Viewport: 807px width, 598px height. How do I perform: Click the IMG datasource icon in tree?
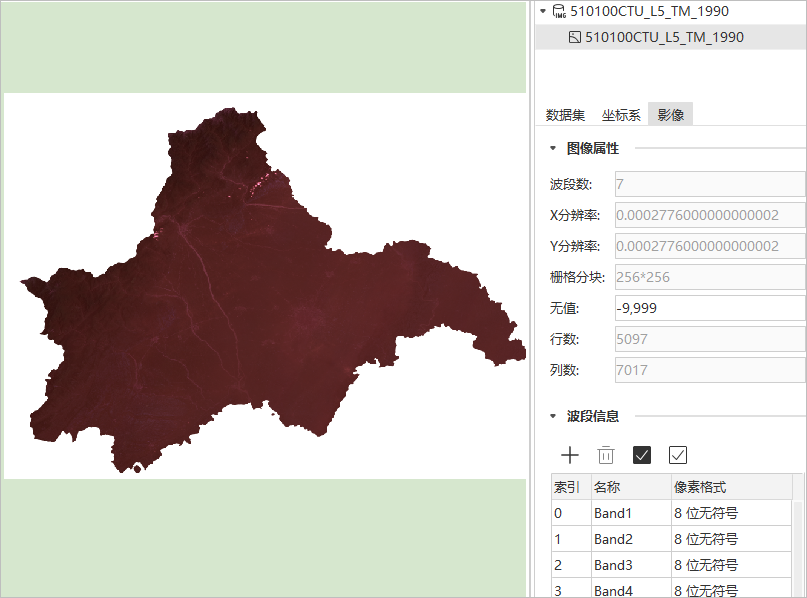(x=558, y=12)
